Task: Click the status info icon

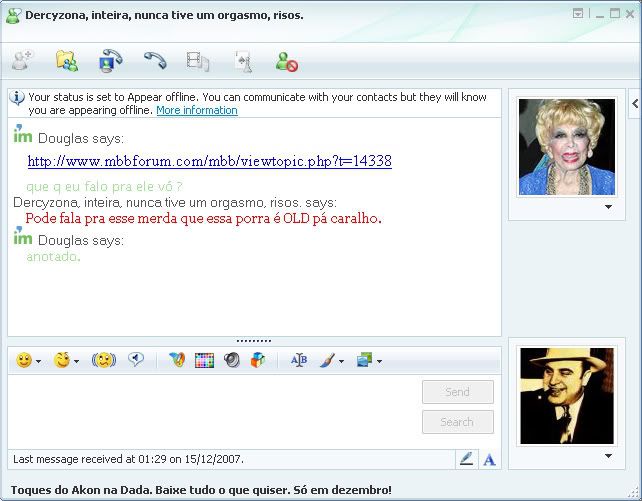Action: pos(17,98)
